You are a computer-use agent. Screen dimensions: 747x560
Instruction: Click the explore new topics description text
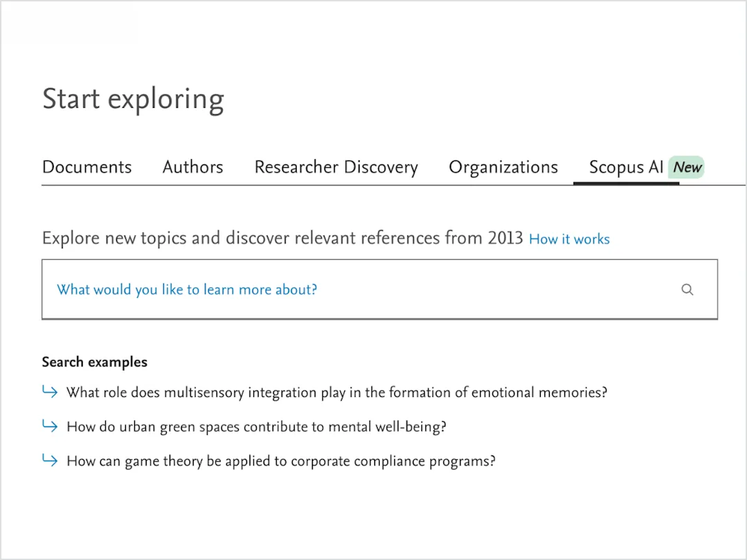coord(282,237)
